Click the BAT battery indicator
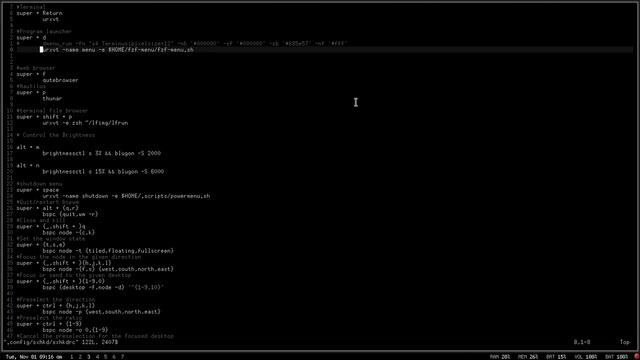The height and width of the screenshot is (360, 640). click(x=616, y=357)
